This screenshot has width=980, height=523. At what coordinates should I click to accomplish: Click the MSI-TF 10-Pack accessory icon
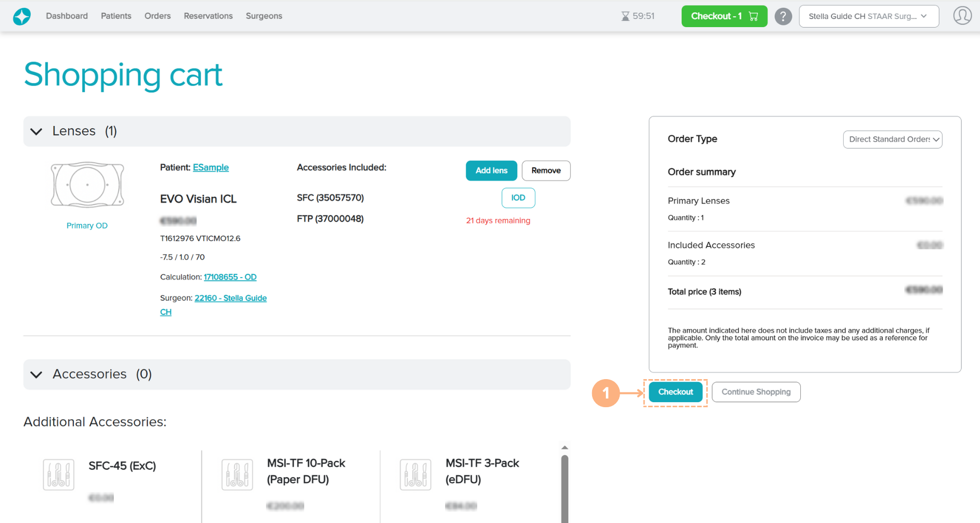click(237, 475)
